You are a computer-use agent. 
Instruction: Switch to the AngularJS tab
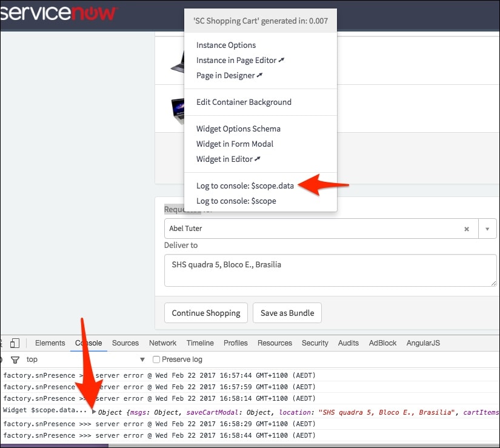pos(423,343)
